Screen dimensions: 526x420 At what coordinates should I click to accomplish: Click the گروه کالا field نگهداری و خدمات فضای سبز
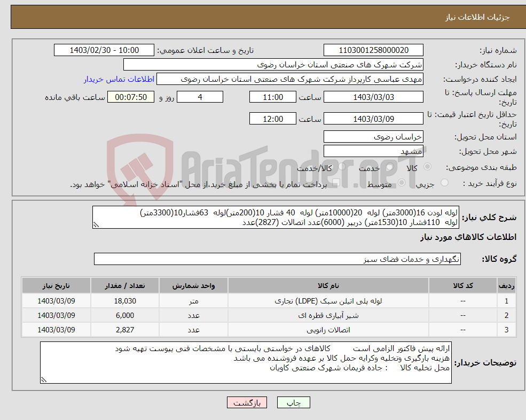pyautogui.click(x=277, y=259)
